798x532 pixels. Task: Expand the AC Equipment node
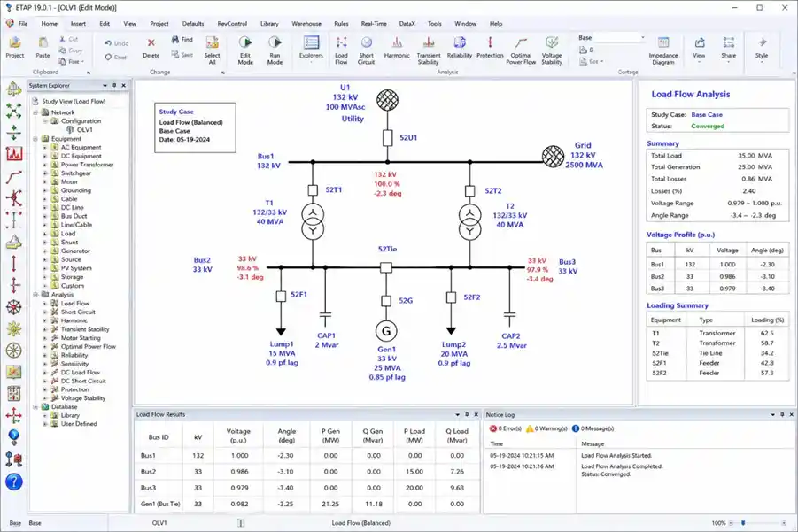click(45, 148)
